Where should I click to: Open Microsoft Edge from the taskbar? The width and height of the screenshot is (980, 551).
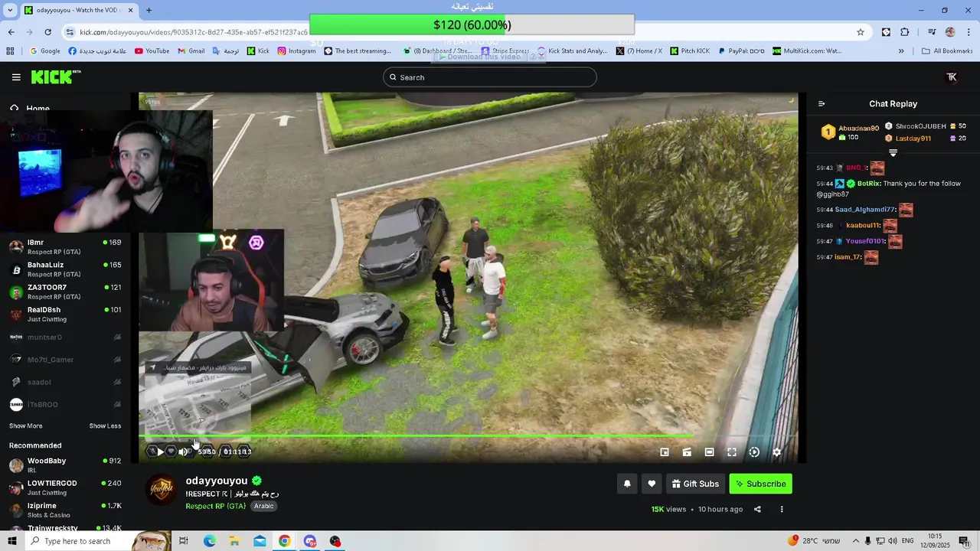coord(209,541)
